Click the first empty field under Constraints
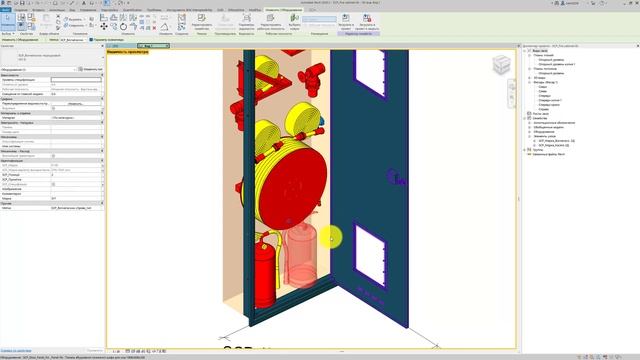 coord(76,80)
